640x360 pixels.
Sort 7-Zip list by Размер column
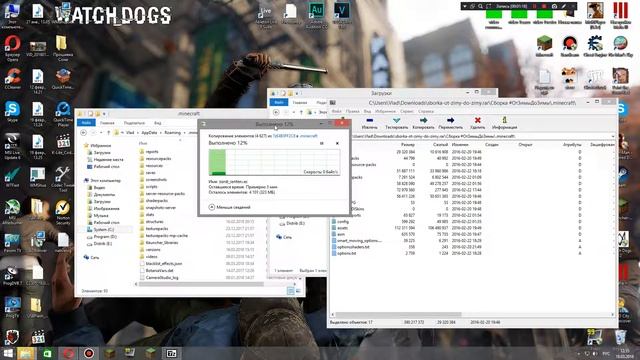tap(408, 144)
